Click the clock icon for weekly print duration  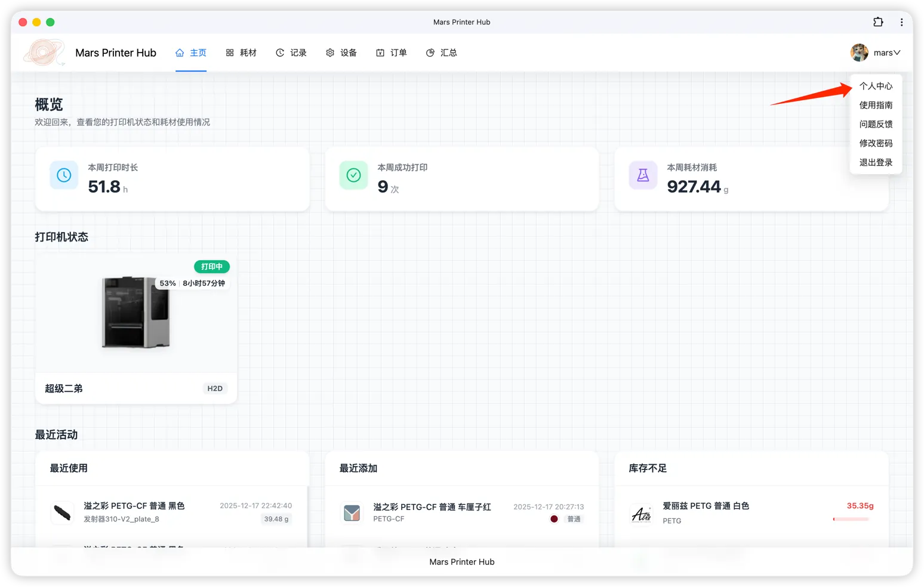point(64,175)
